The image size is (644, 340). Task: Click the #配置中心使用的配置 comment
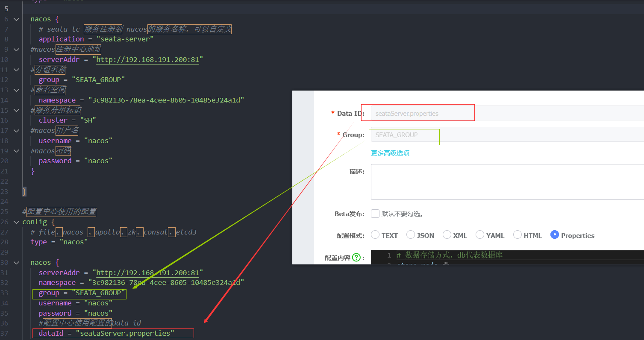tap(59, 212)
